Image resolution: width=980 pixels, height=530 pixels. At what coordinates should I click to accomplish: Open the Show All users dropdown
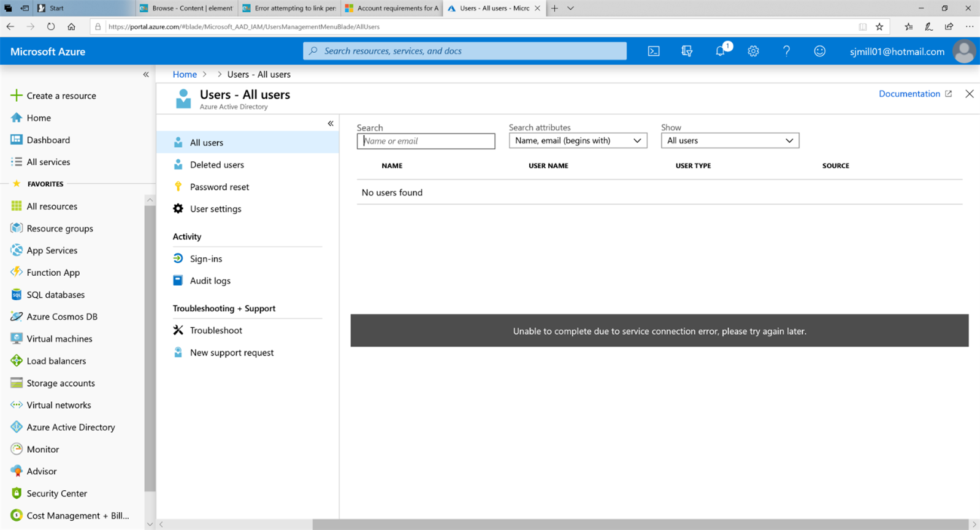pos(730,141)
